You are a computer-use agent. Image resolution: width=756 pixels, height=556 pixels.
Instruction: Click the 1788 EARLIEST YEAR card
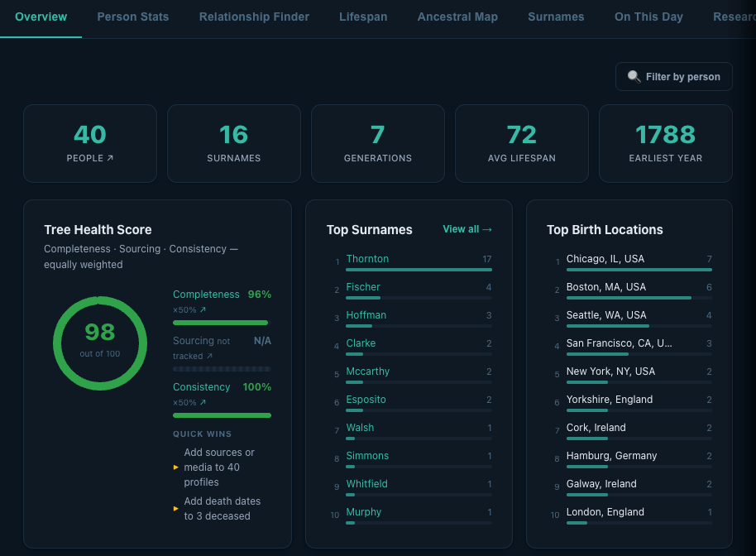pos(666,144)
